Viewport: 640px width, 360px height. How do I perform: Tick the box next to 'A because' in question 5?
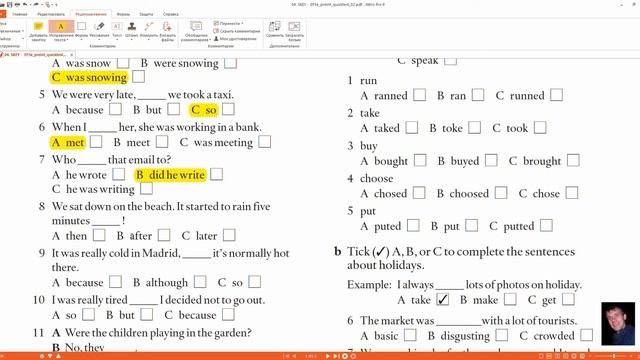tap(116, 109)
